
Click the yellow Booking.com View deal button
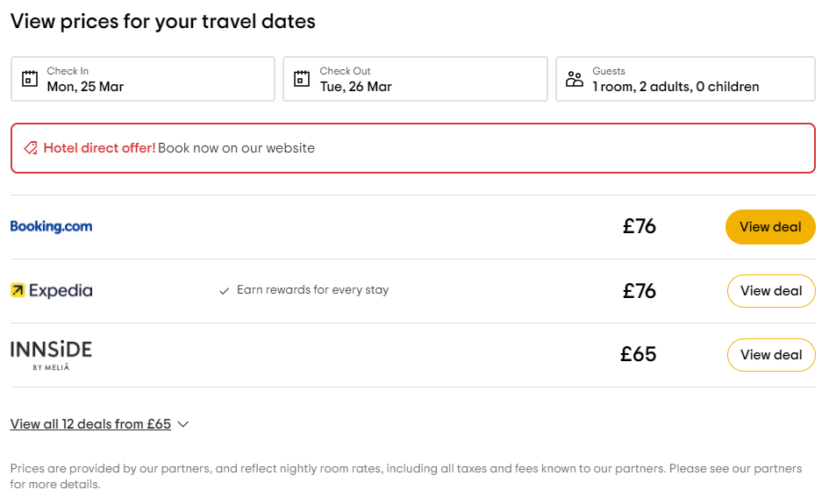[770, 227]
